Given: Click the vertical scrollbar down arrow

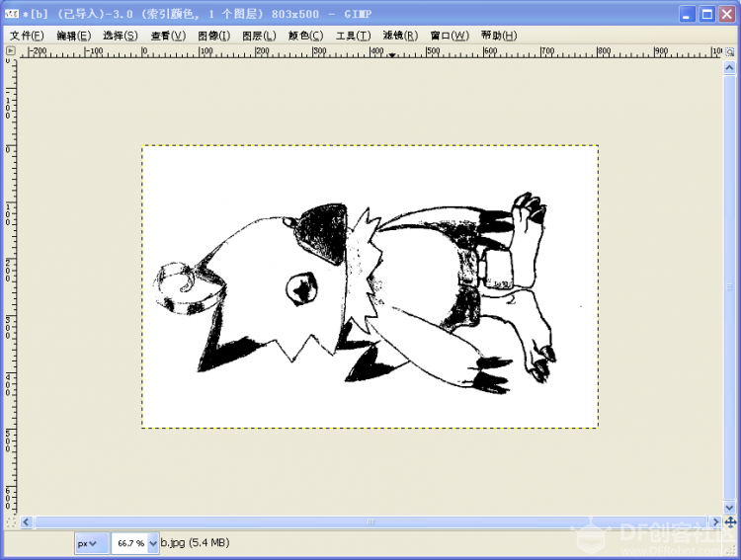Looking at the screenshot, I should (729, 508).
